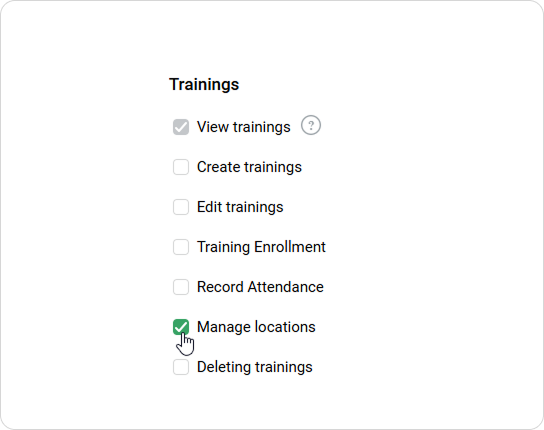Click the Record Attendance label text
Screen dimensions: 544x430
click(x=260, y=287)
